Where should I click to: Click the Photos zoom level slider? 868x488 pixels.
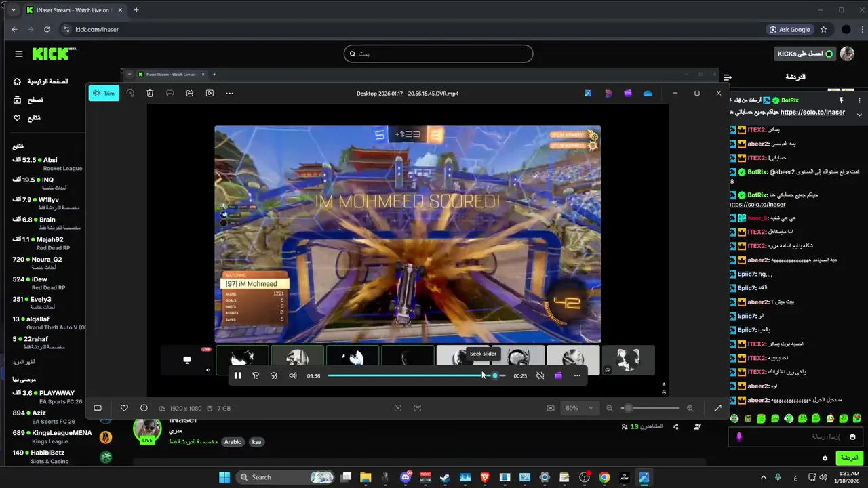click(x=650, y=408)
